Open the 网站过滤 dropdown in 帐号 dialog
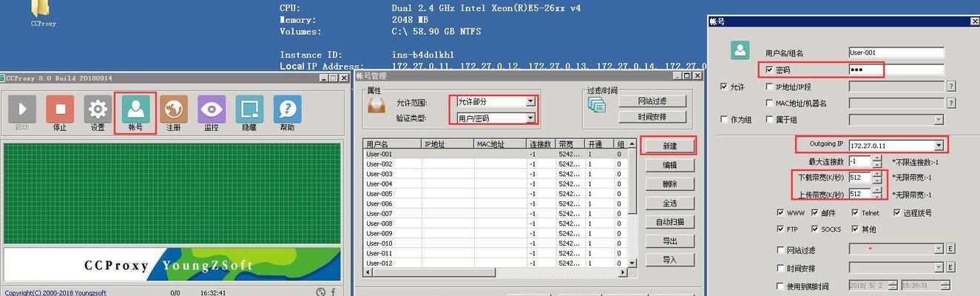The image size is (980, 296). coord(939,249)
